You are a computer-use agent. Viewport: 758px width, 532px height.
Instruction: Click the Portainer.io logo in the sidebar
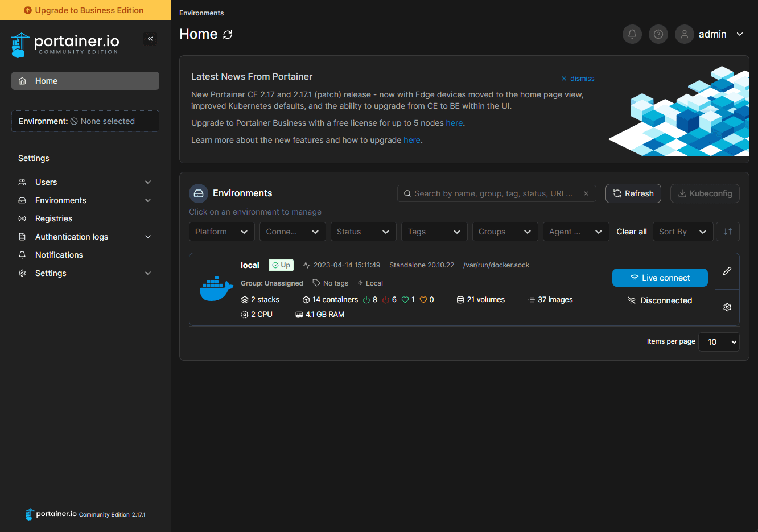[65, 44]
